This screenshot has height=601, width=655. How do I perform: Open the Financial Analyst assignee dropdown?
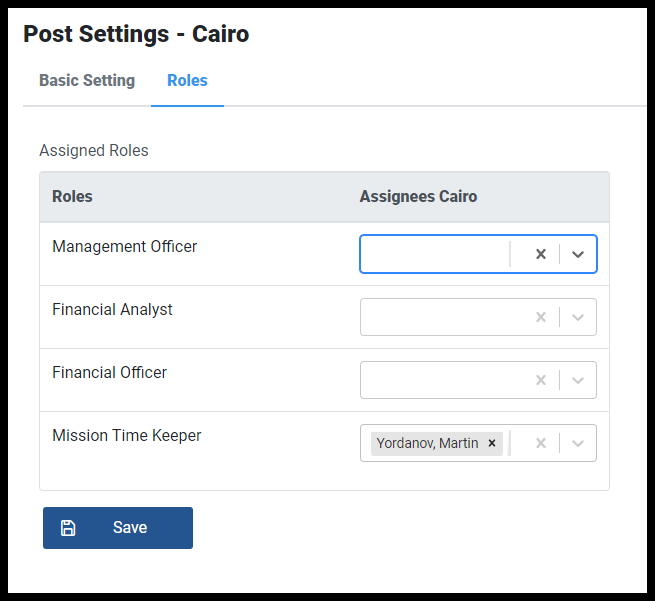coord(578,317)
